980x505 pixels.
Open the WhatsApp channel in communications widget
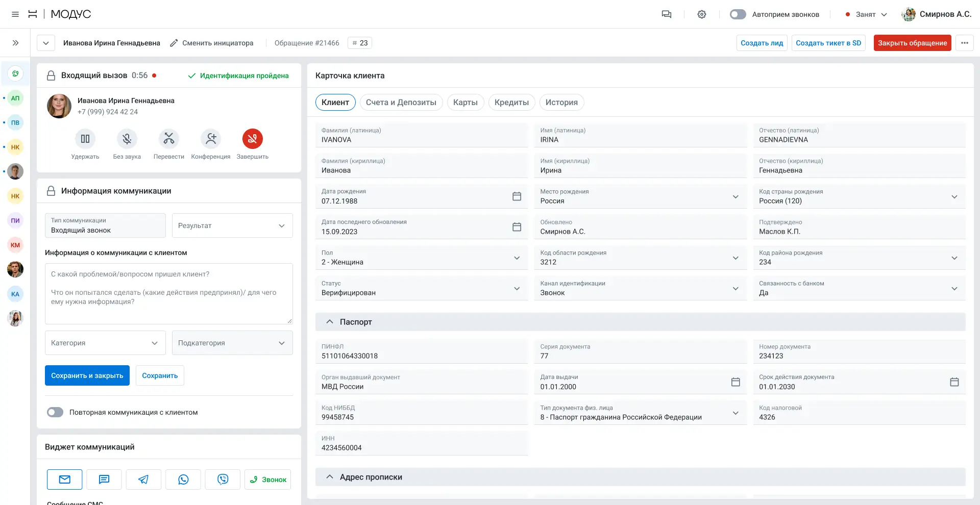click(x=183, y=479)
